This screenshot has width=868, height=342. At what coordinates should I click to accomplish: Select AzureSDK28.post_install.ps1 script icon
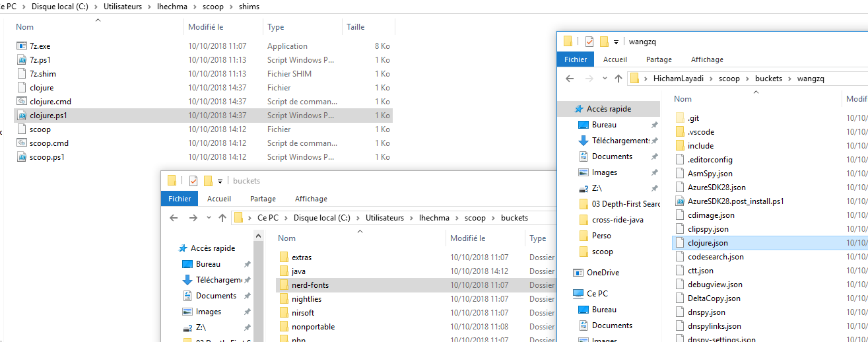click(x=681, y=201)
